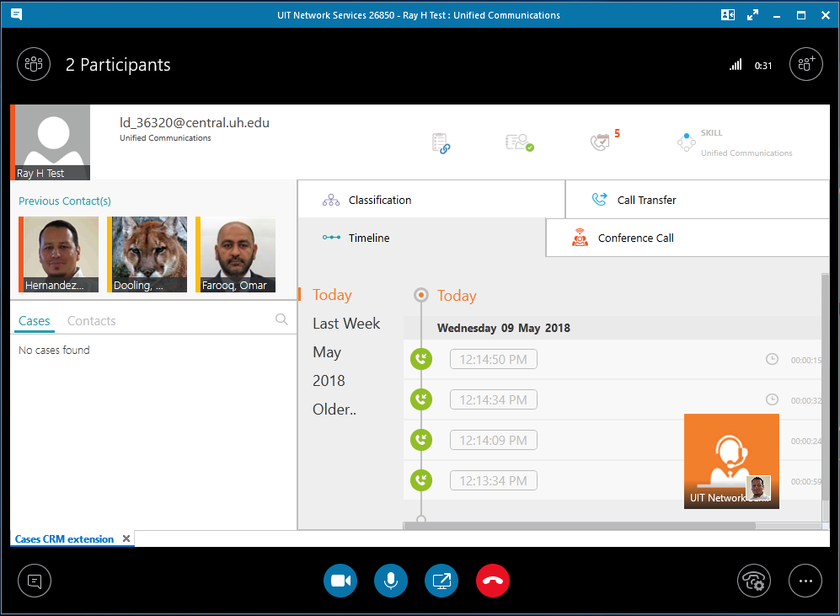Turn off the video camera
This screenshot has height=616, width=840.
(340, 581)
